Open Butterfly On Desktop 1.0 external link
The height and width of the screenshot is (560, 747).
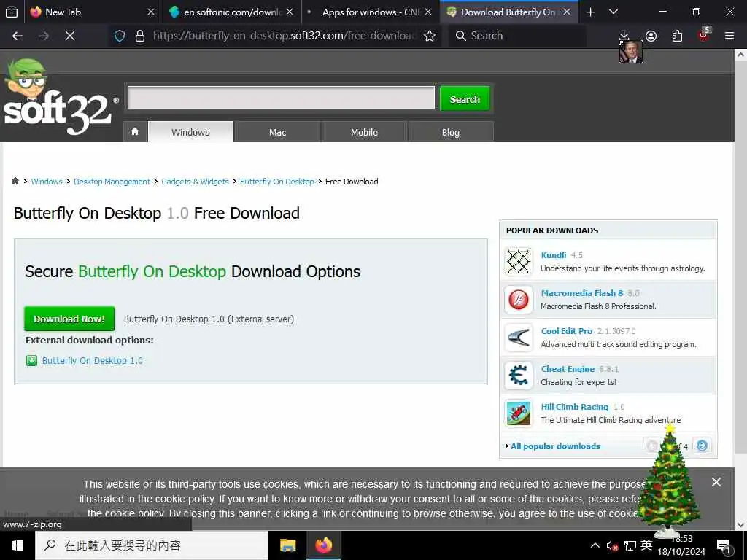93,360
